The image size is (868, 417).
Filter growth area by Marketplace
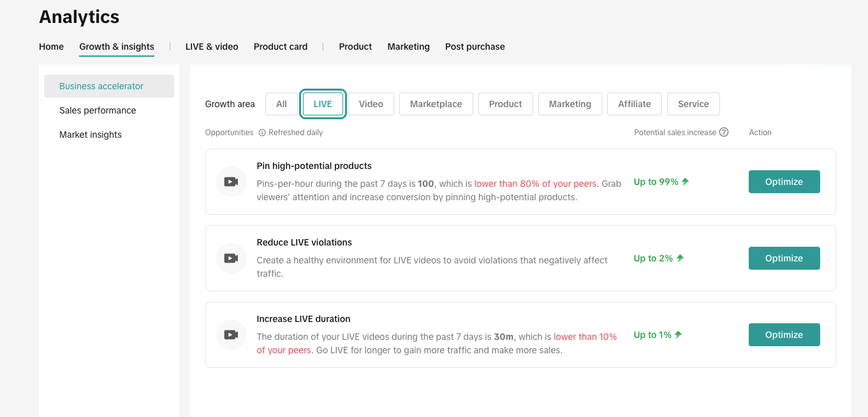(x=436, y=104)
